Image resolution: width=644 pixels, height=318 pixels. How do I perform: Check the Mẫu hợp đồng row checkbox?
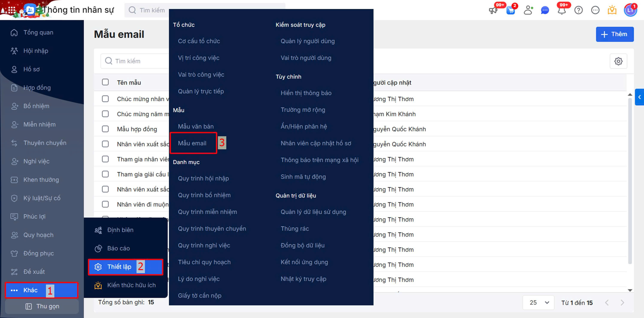point(105,129)
